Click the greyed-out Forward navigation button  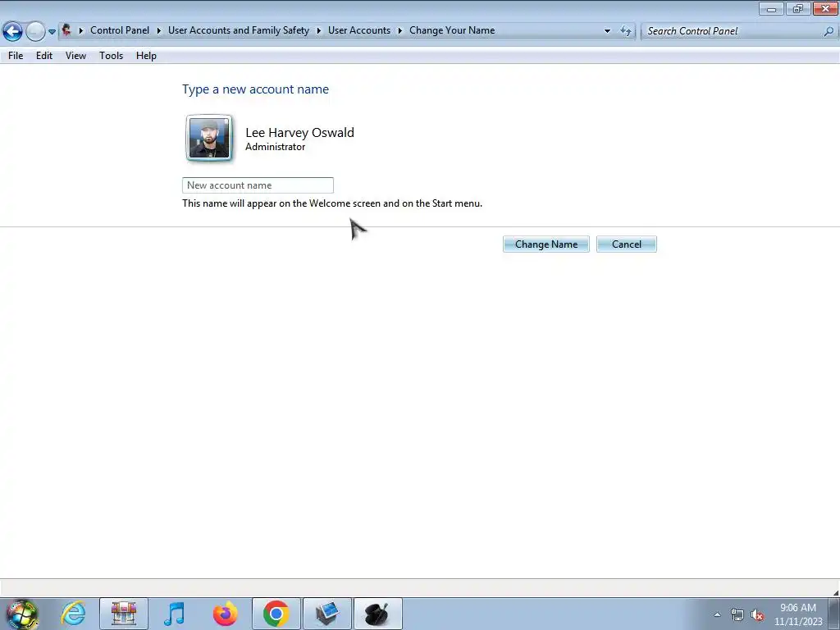[35, 31]
